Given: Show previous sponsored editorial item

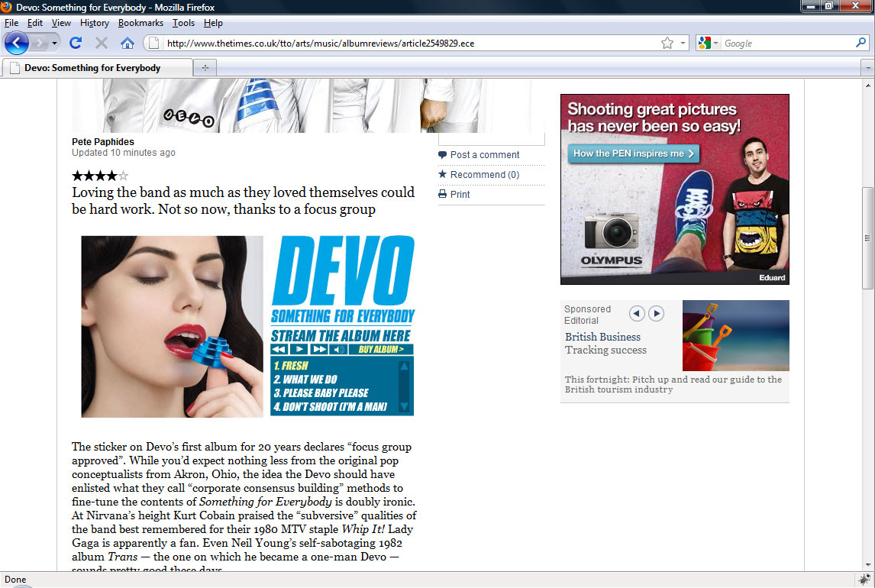Looking at the screenshot, I should pyautogui.click(x=637, y=314).
